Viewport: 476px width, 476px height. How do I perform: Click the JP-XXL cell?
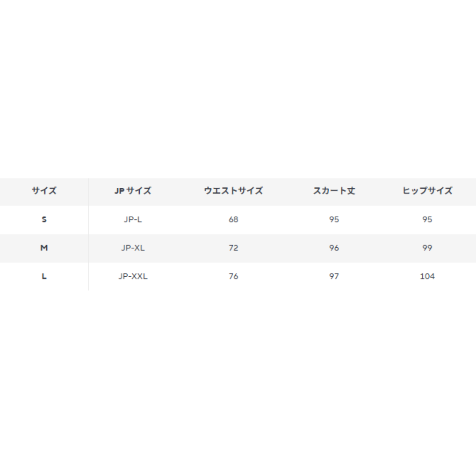tap(133, 276)
